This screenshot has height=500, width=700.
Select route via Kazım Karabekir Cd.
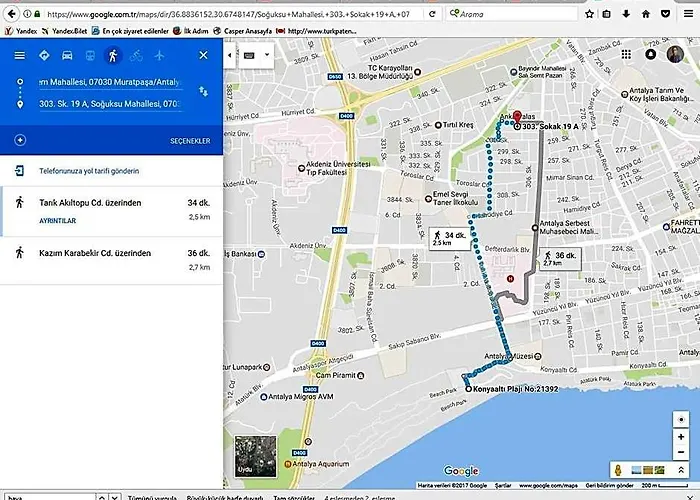point(112,260)
